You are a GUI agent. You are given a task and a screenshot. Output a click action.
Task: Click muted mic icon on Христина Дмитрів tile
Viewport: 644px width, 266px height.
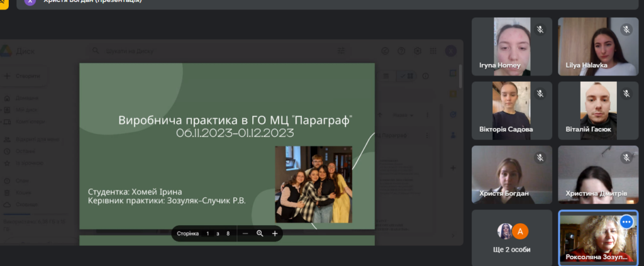[626, 158]
